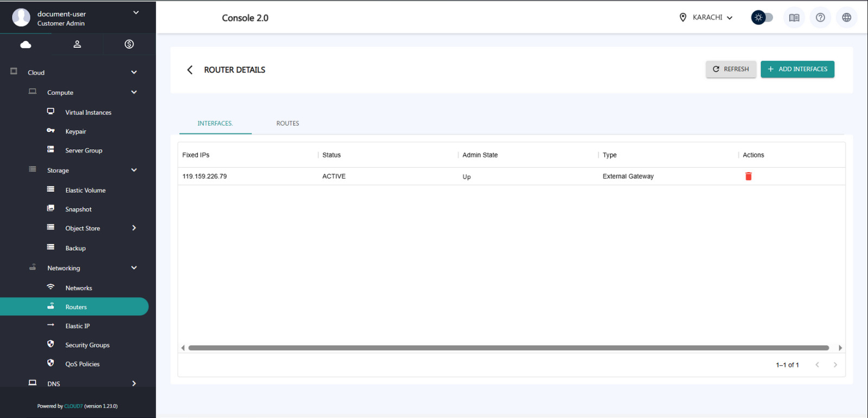The width and height of the screenshot is (868, 418).
Task: Open the user account icon tab
Action: [77, 44]
